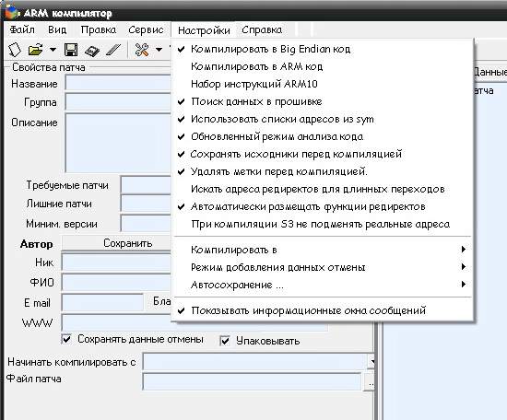Open the Справка menu
This screenshot has width=507, height=420.
pos(262,29)
